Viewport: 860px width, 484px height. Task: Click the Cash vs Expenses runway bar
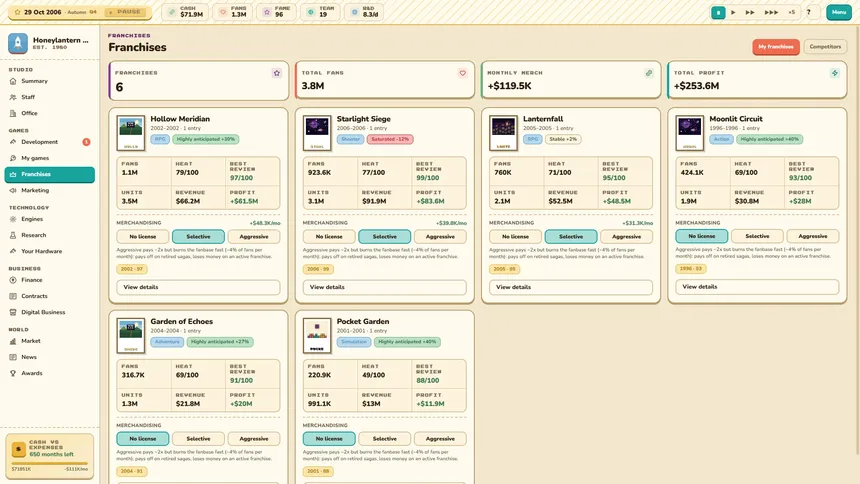click(49, 464)
